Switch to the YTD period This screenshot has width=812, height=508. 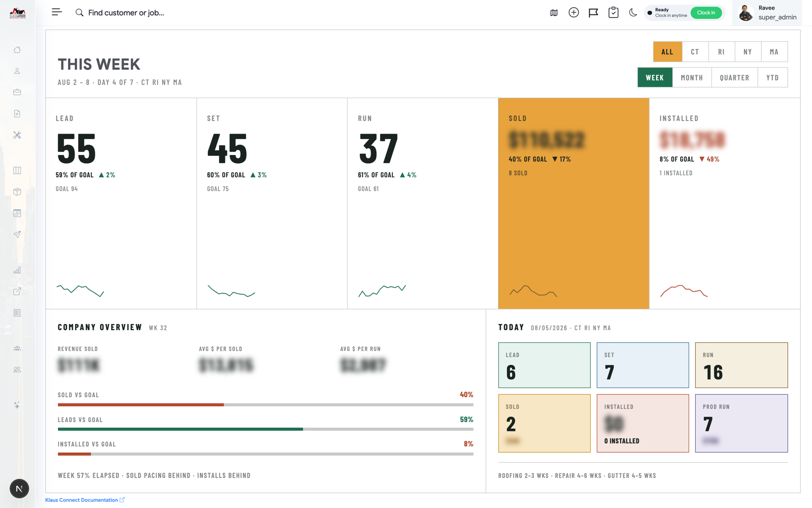772,78
